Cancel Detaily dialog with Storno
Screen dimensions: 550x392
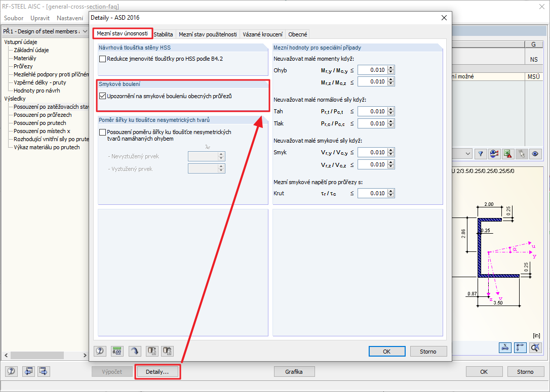(x=428, y=352)
